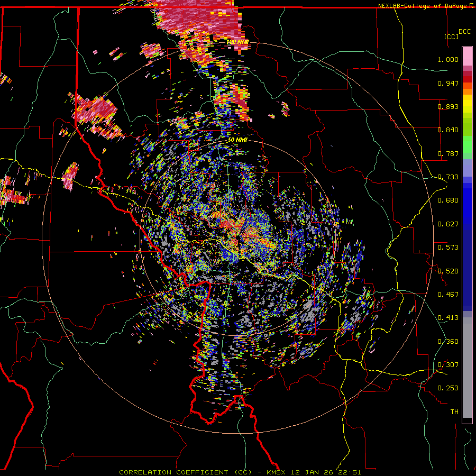This screenshot has width=476, height=476.
Task: Select the 1.000 legend value
Action: point(448,59)
